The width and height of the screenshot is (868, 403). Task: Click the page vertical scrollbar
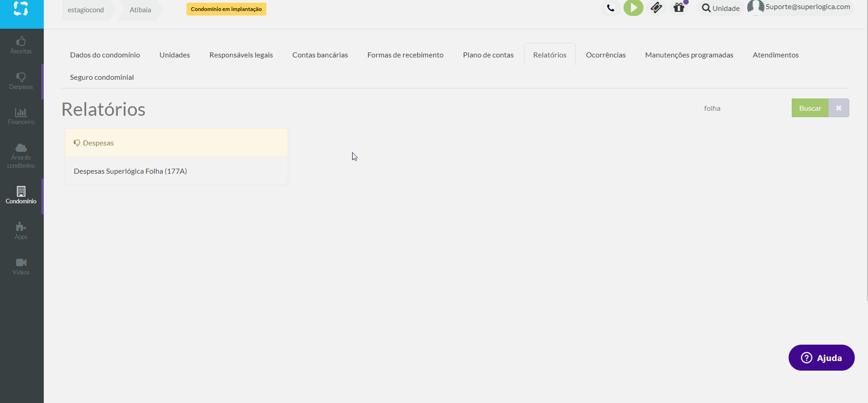pyautogui.click(x=866, y=150)
